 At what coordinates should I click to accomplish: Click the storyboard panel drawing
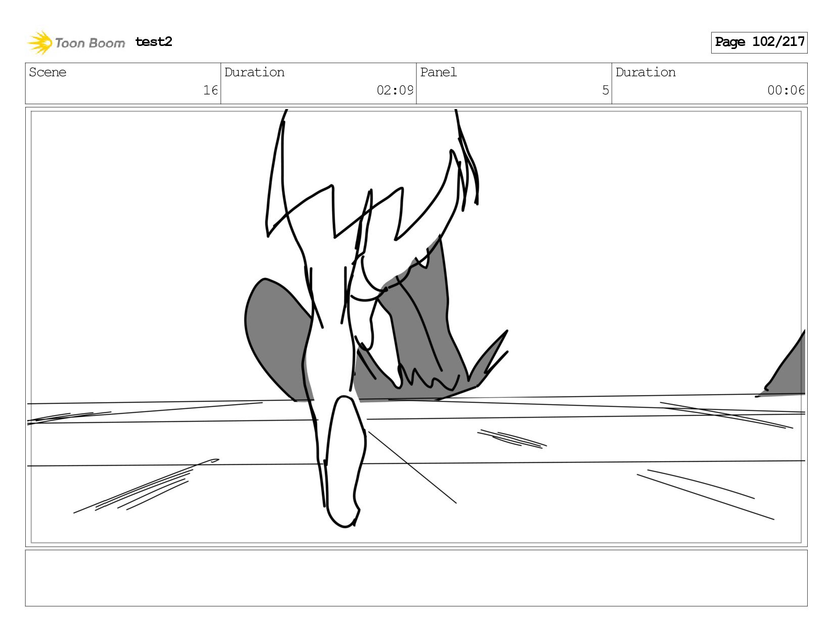(x=416, y=327)
